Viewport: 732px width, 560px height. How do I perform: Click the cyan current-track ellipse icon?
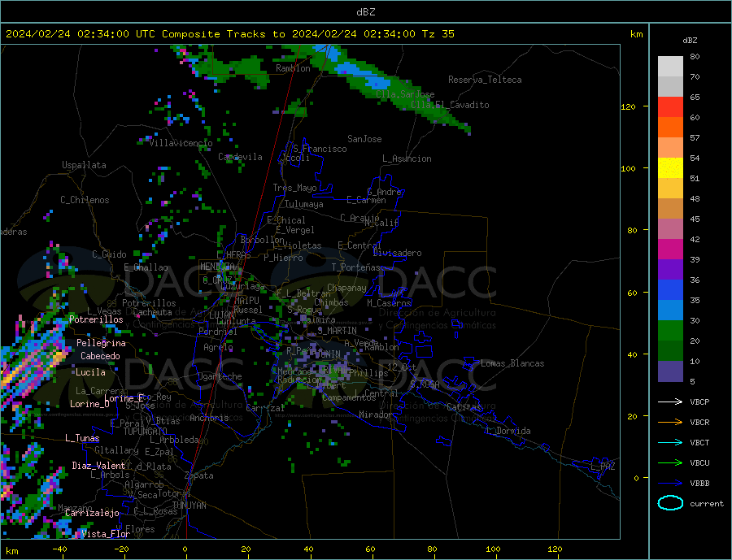click(670, 503)
